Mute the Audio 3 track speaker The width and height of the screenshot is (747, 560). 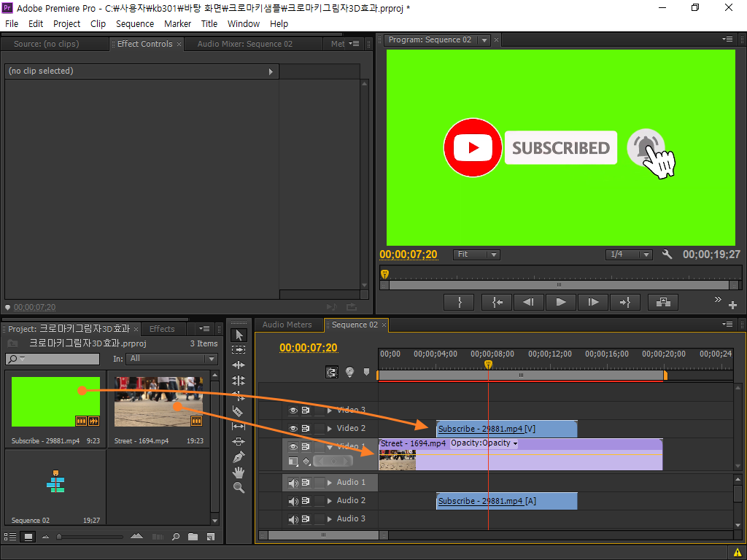pyautogui.click(x=293, y=519)
